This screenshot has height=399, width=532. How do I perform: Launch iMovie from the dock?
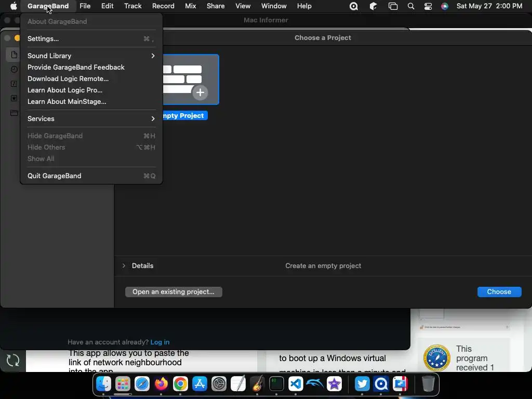[334, 384]
